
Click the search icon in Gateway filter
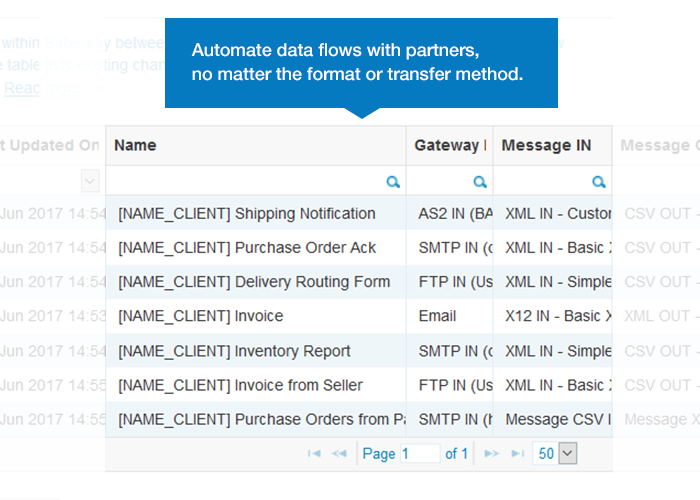tap(480, 182)
